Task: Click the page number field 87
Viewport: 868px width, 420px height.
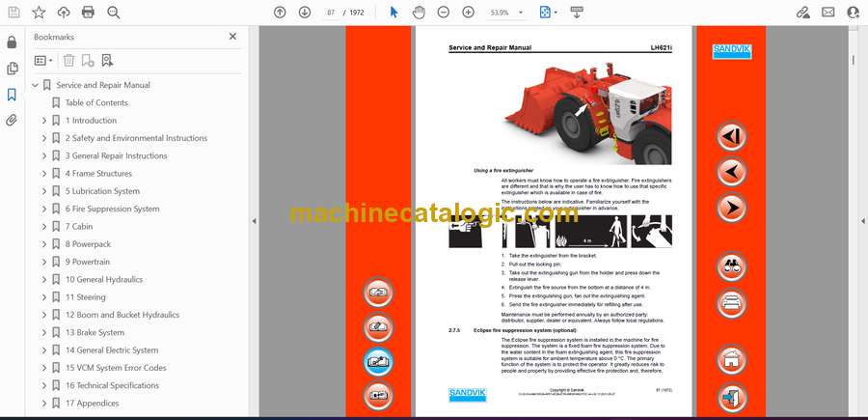Action: click(x=331, y=13)
